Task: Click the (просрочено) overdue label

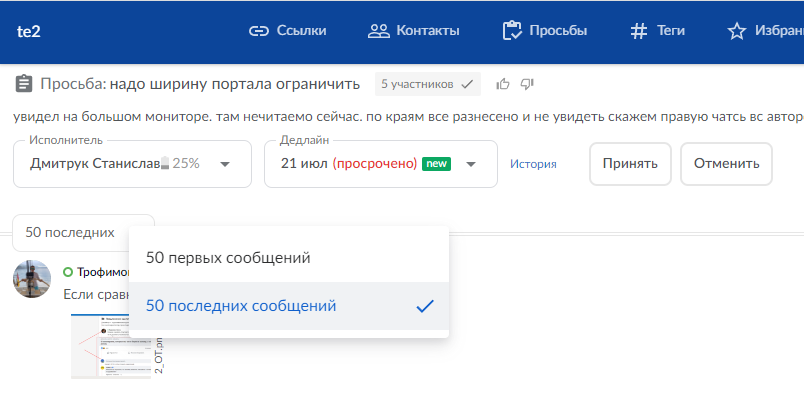Action: [375, 164]
